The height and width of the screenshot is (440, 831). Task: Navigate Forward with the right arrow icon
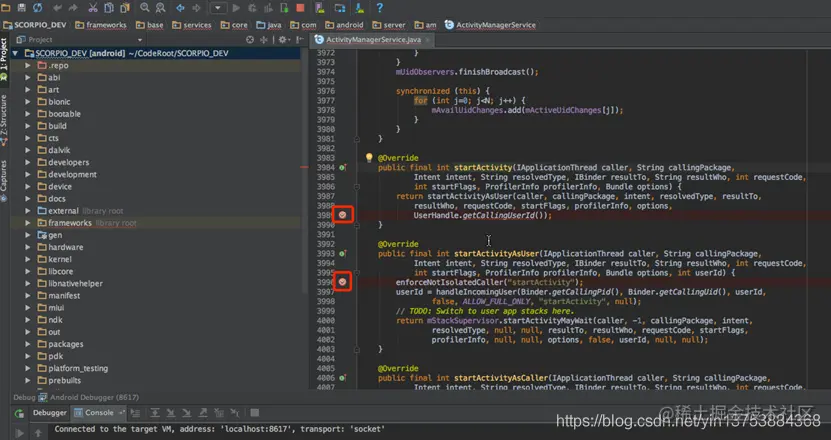196,7
